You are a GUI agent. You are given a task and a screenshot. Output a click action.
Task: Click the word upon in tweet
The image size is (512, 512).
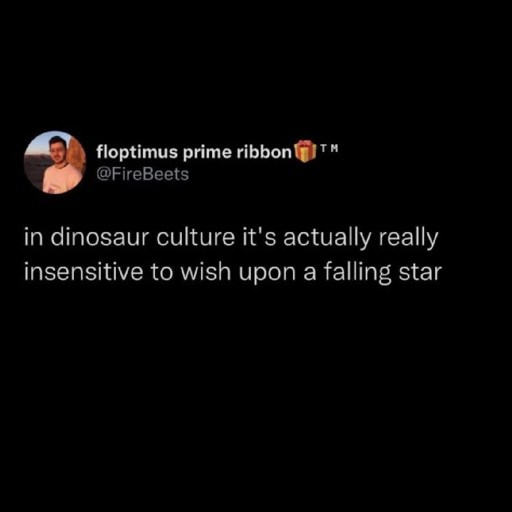pyautogui.click(x=267, y=274)
